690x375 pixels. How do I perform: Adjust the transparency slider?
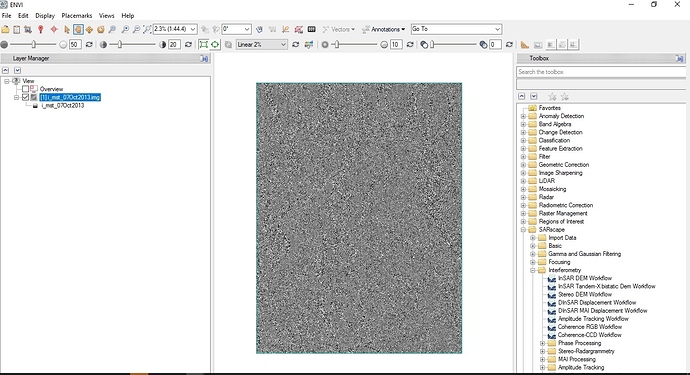[x=432, y=44]
